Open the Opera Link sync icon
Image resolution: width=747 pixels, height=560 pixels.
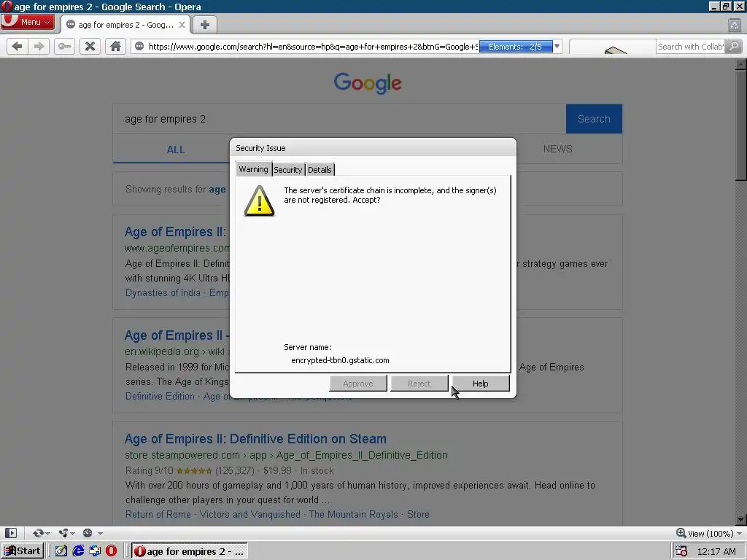click(x=38, y=533)
